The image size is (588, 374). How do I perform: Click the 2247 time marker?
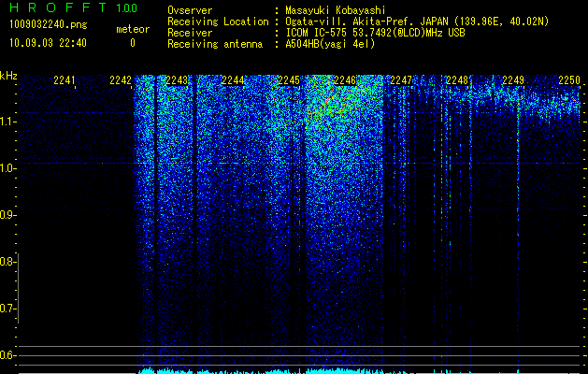(x=401, y=80)
